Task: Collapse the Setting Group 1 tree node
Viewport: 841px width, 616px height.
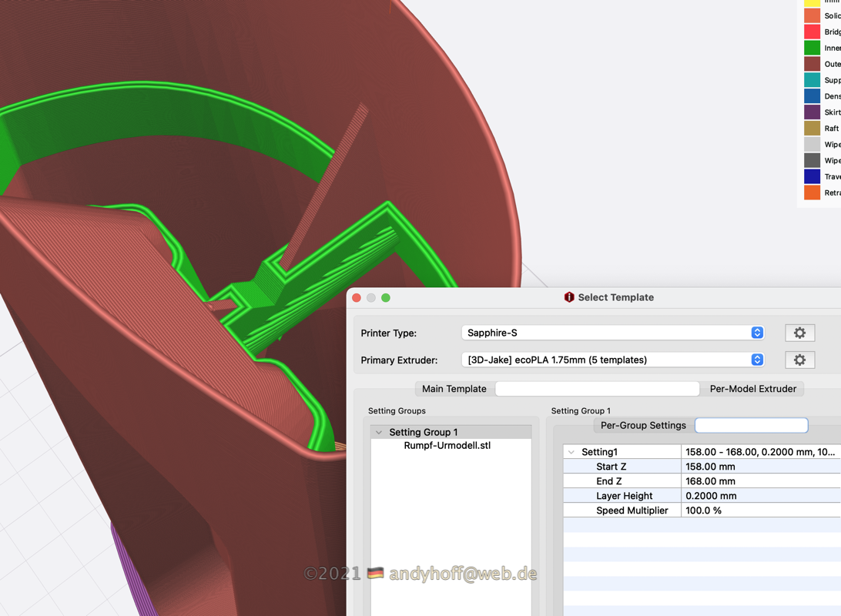Action: click(379, 432)
